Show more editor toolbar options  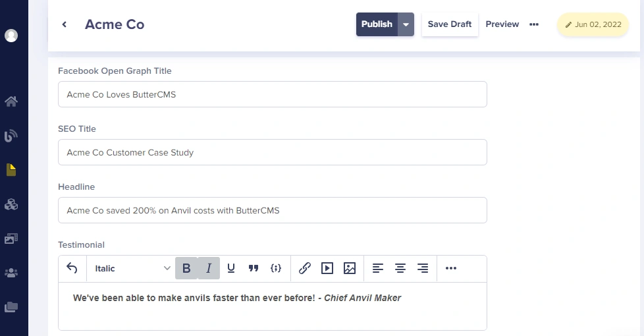click(451, 268)
